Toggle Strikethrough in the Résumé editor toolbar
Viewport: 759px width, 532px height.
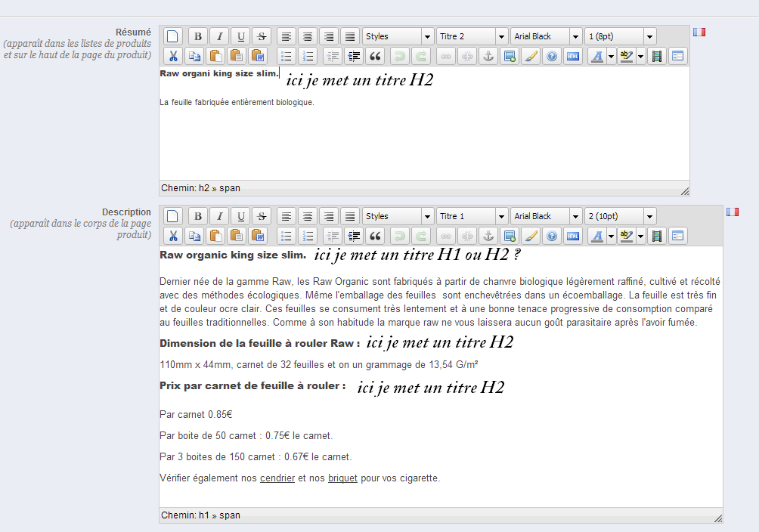[262, 36]
